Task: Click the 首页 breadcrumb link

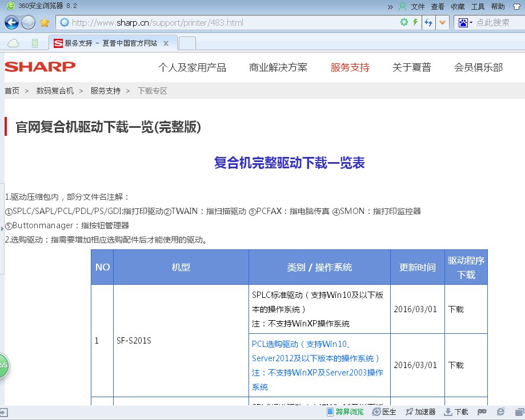Action: (12, 91)
